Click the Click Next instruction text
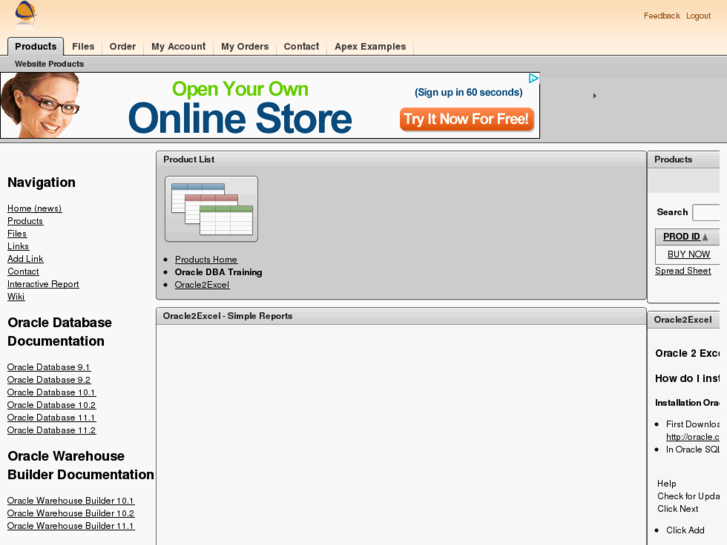Screen dimensions: 727x545 point(677,509)
